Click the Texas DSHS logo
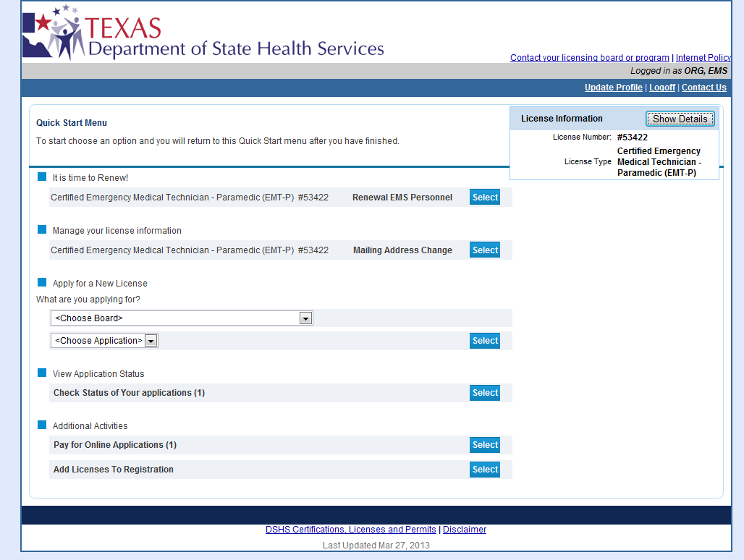Screen dimensions: 744x560 point(203,33)
